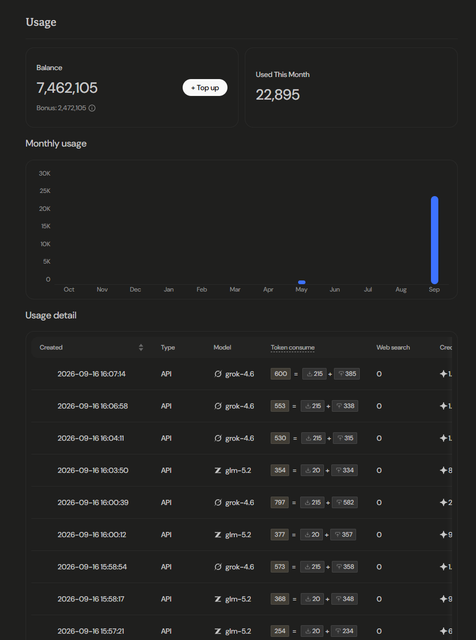This screenshot has width=476, height=640.
Task: Click glm-5.2 Z icon in 16:00:12 row
Action: click(x=218, y=535)
